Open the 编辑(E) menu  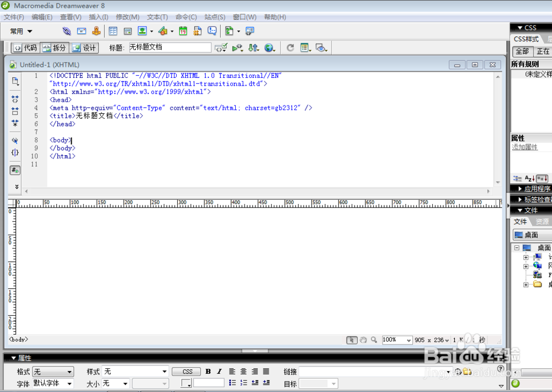[x=42, y=17]
